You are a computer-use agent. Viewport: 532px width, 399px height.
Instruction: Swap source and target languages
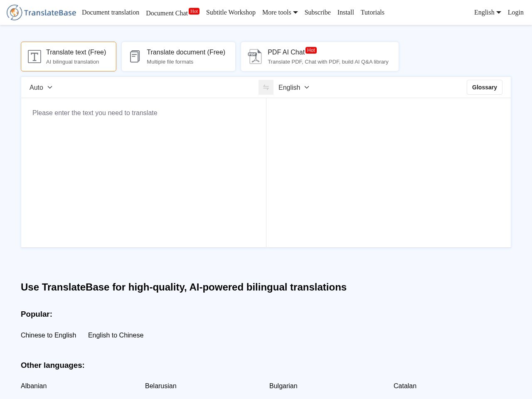click(x=266, y=87)
